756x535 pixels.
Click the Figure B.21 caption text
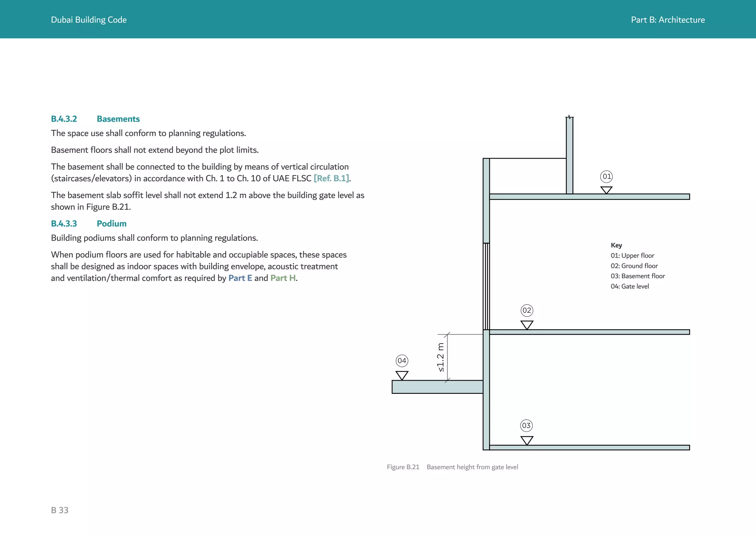pos(453,467)
